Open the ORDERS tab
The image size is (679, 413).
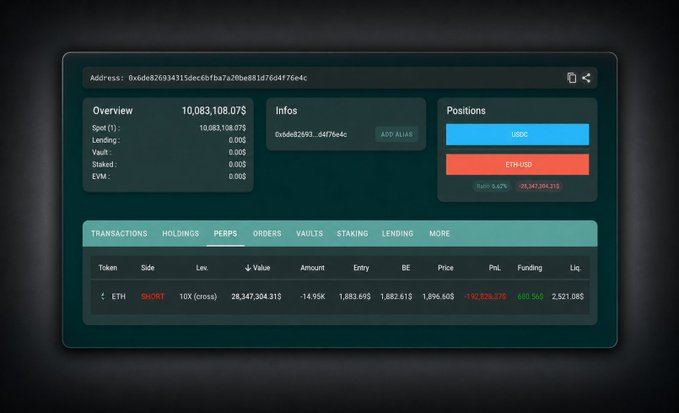pos(267,233)
